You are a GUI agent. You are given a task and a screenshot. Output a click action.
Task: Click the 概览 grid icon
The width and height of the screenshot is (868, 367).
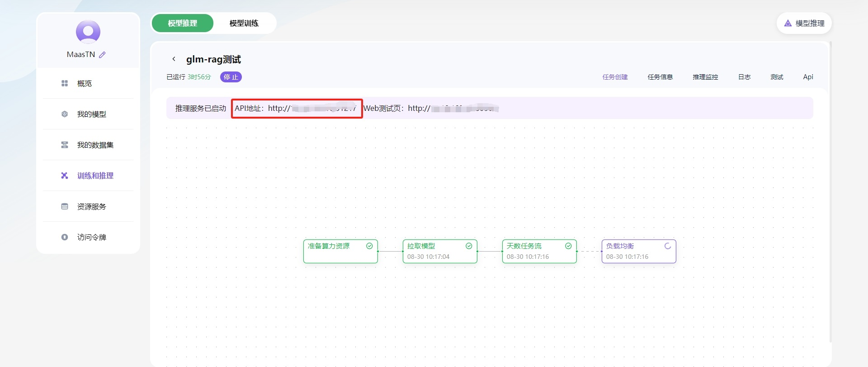click(65, 83)
